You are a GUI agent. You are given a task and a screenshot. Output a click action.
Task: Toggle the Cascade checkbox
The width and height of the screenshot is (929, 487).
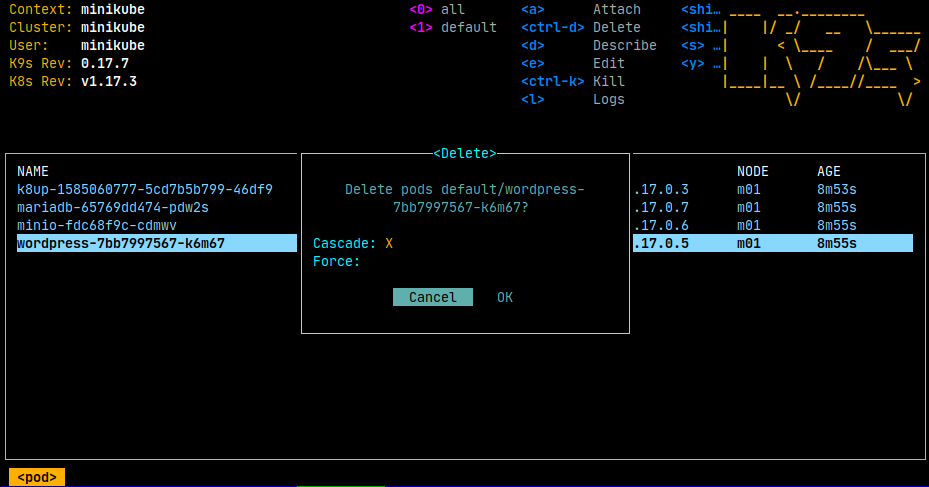[x=389, y=243]
